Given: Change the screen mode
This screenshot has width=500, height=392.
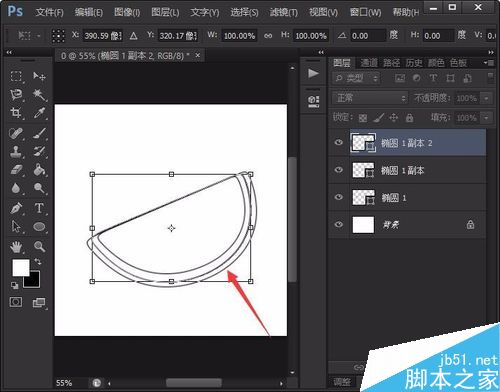Looking at the screenshot, I should coord(39,303).
